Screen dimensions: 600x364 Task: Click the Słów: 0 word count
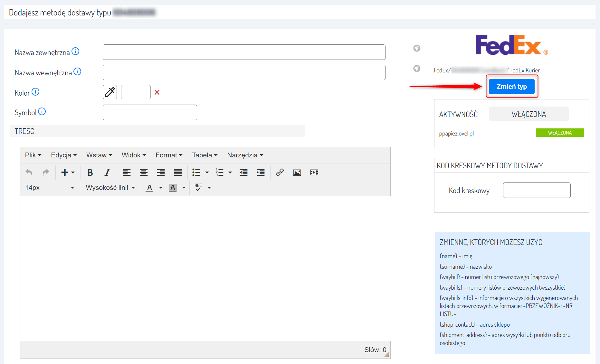click(x=375, y=350)
